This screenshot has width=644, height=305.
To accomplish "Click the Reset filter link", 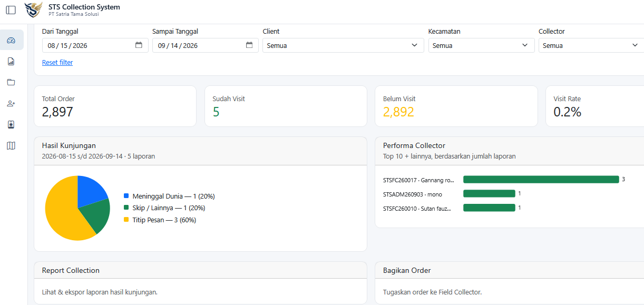I will click(57, 63).
